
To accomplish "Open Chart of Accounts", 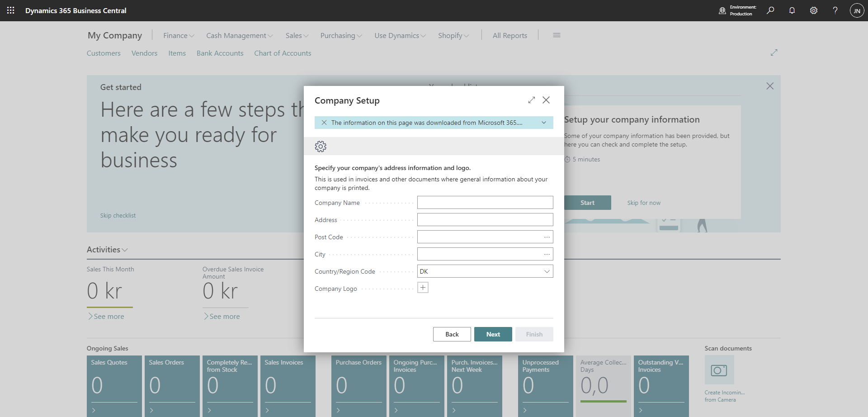I will pos(283,53).
